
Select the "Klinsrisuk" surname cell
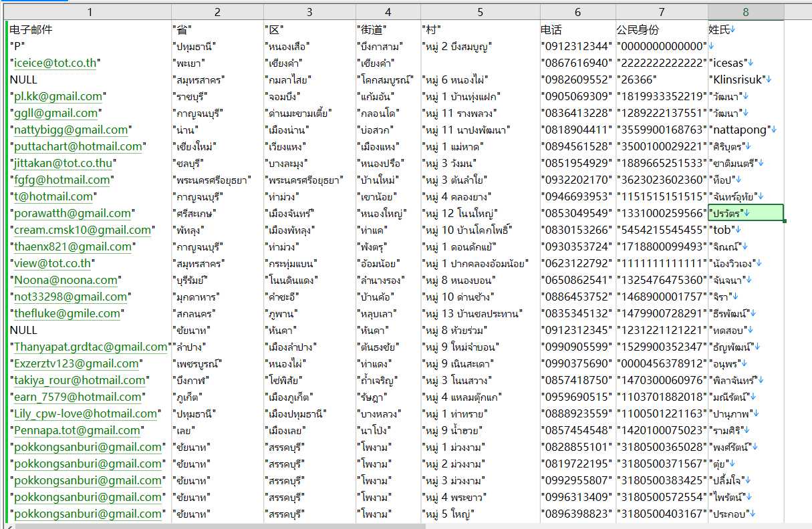[x=746, y=79]
